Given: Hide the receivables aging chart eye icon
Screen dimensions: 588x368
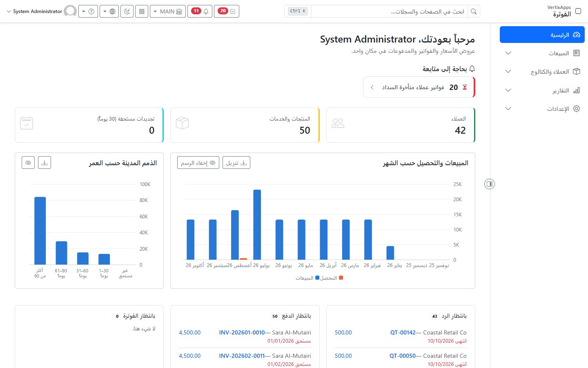Looking at the screenshot, I should (28, 163).
